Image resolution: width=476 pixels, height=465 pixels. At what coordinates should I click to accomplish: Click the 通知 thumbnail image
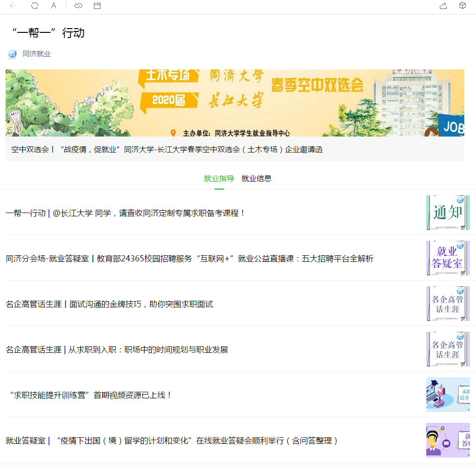pyautogui.click(x=447, y=213)
